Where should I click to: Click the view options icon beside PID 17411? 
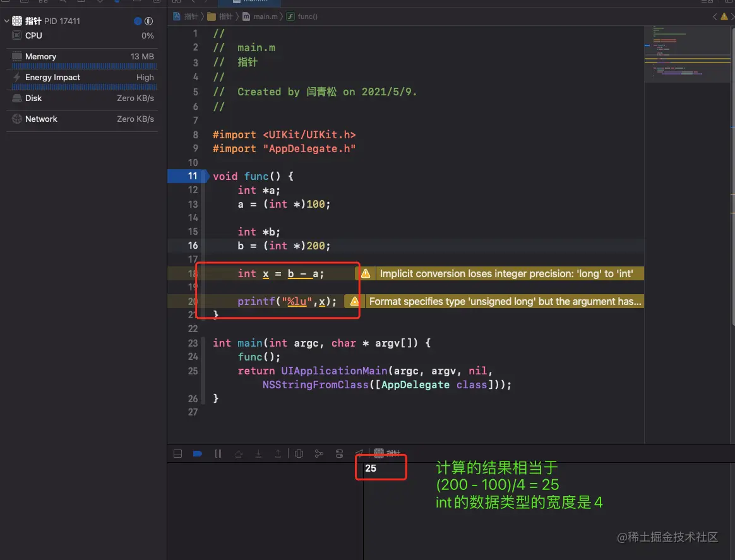tap(148, 21)
